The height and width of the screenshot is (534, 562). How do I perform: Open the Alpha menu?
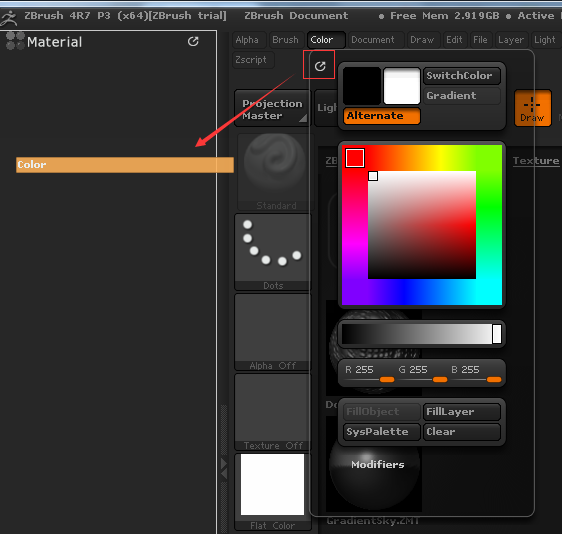pos(249,40)
